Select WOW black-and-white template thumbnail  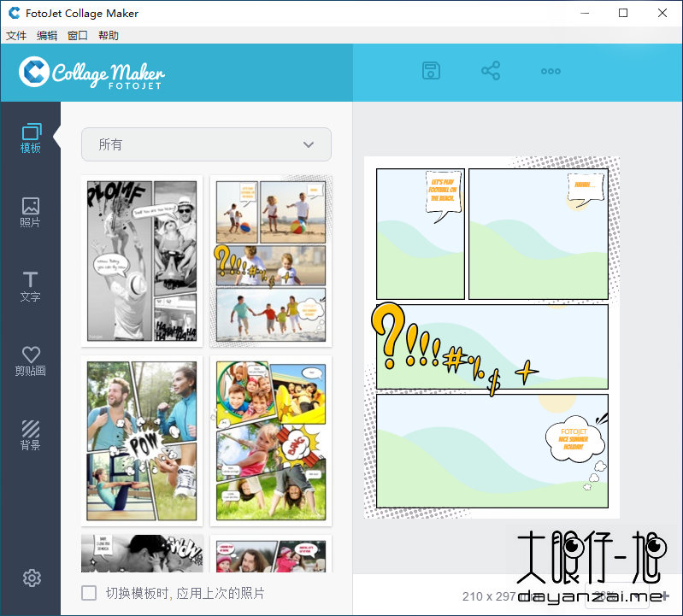[x=142, y=554]
